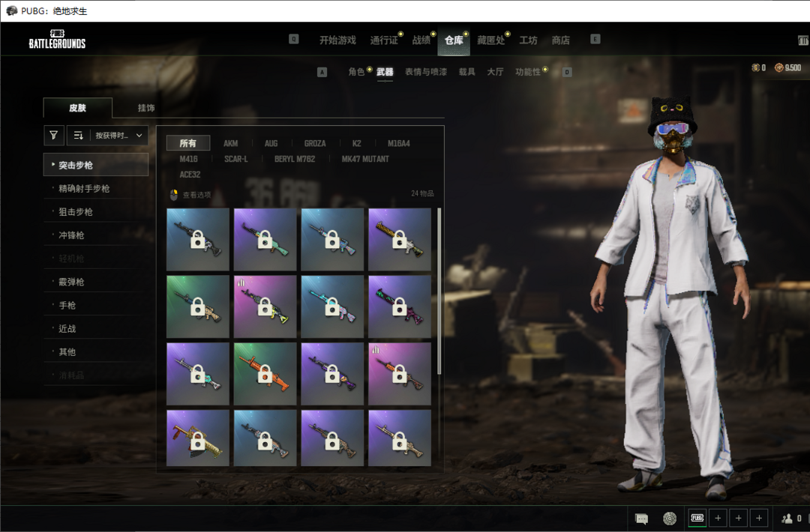The width and height of the screenshot is (810, 532).
Task: Switch to the 挂饰 tab
Action: click(146, 108)
